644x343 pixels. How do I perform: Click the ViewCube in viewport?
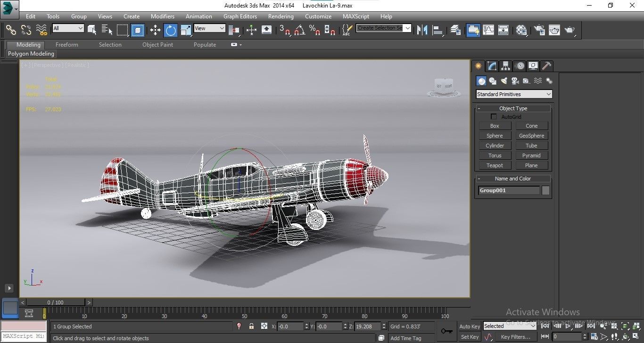coord(444,87)
